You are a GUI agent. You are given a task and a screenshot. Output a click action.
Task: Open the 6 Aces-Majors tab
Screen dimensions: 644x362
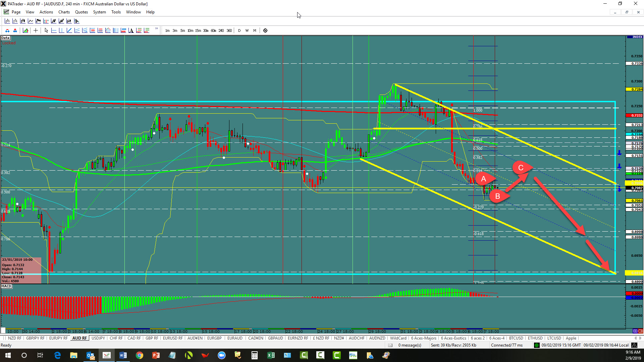(x=424, y=338)
